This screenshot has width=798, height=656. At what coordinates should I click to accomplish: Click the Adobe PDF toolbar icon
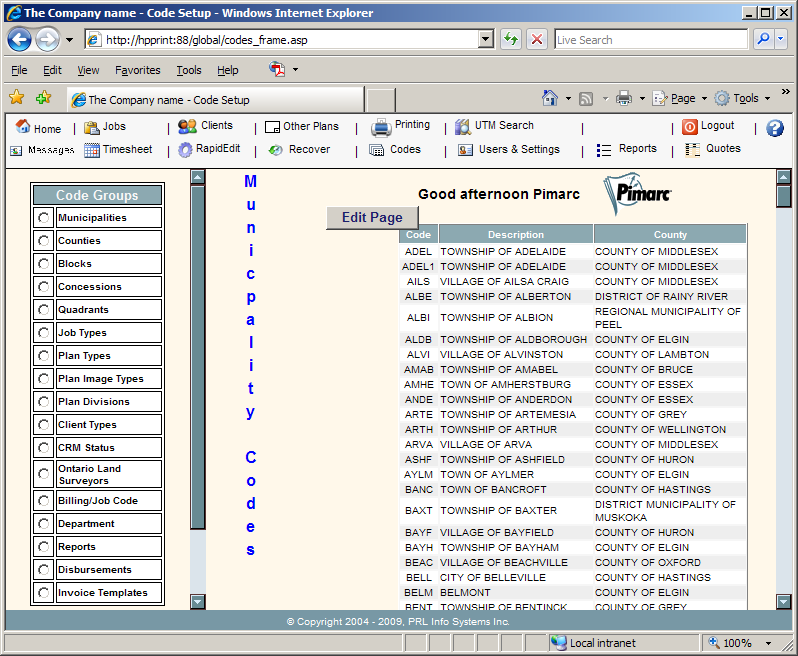click(277, 69)
